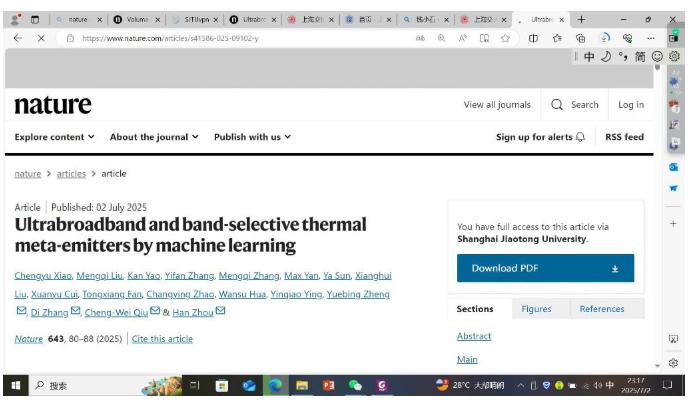Open Immersive Reader book icon in the address bar
The width and height of the screenshot is (698, 408).
pos(484,38)
